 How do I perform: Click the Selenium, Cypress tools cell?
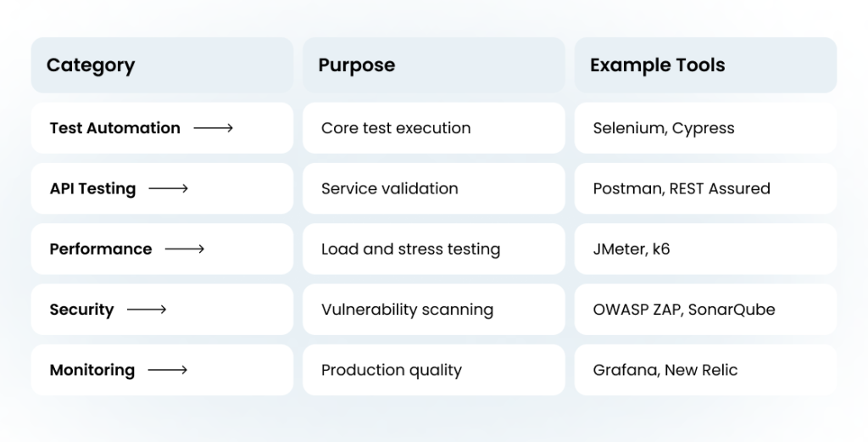(x=705, y=128)
